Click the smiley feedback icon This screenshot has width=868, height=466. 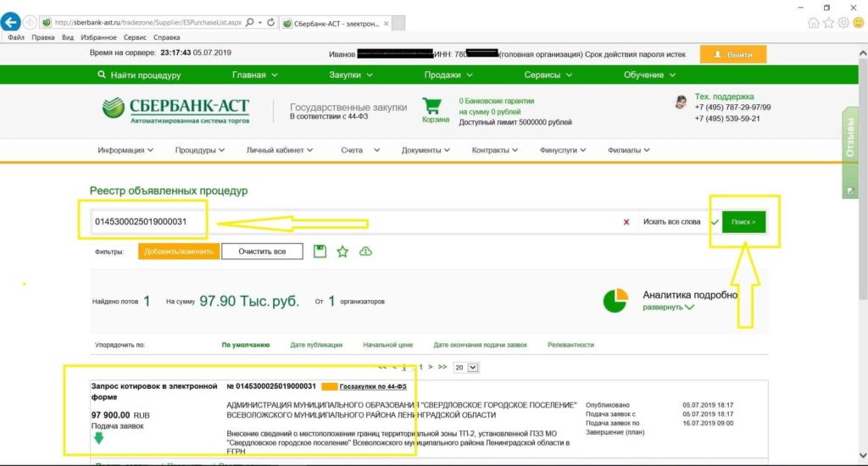[859, 23]
